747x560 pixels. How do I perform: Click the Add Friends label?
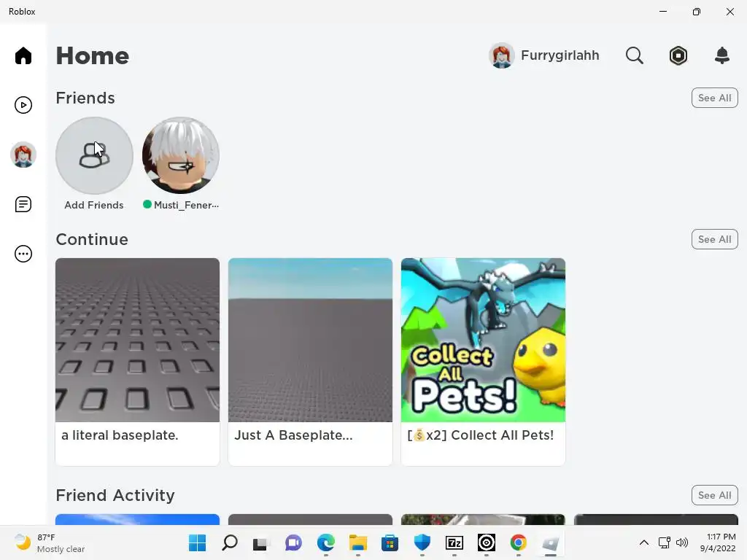94,205
